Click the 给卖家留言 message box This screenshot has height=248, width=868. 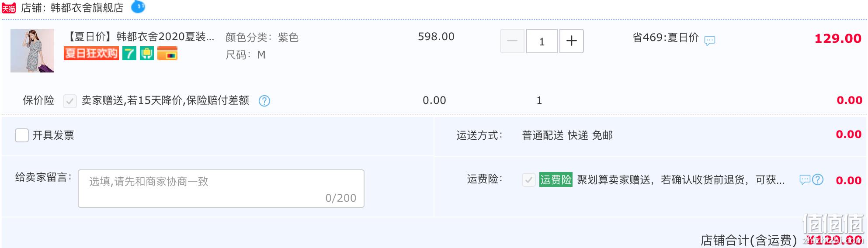pyautogui.click(x=221, y=189)
